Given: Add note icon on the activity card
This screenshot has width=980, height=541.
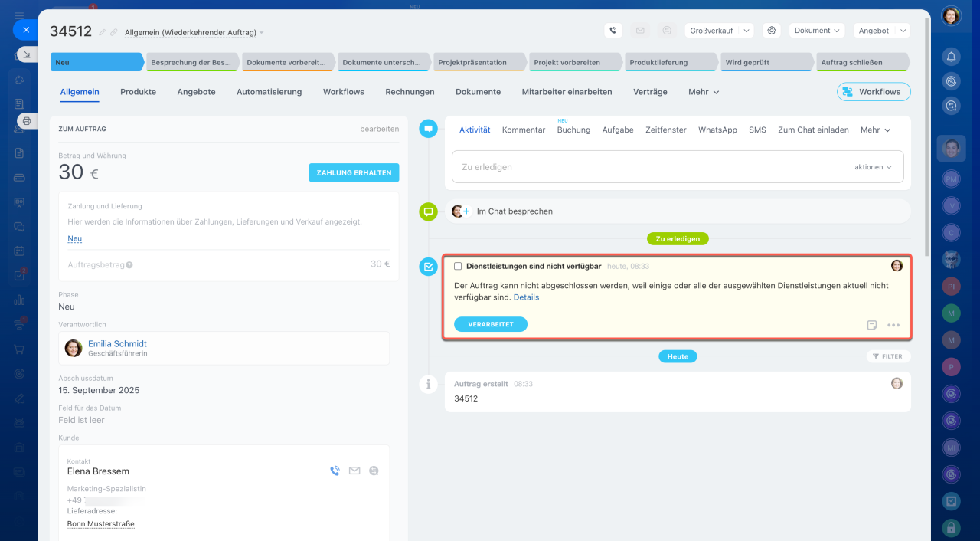Looking at the screenshot, I should pos(872,325).
